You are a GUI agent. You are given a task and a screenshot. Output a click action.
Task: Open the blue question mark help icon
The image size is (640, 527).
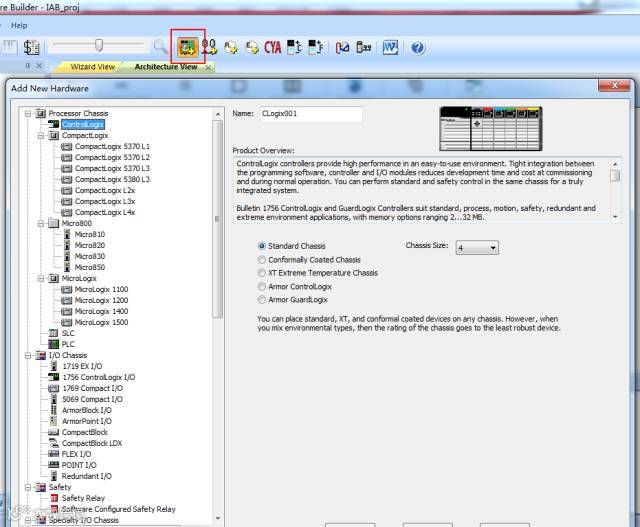point(418,48)
